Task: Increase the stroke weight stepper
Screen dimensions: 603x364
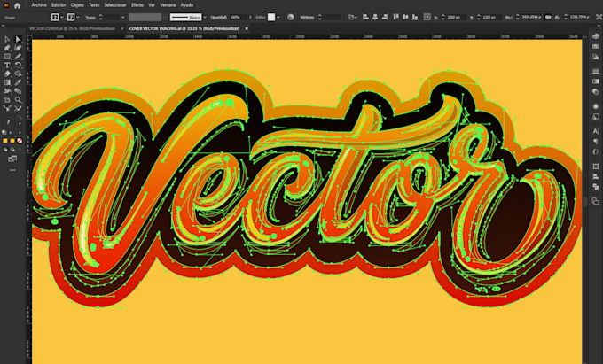Action: tap(101, 16)
